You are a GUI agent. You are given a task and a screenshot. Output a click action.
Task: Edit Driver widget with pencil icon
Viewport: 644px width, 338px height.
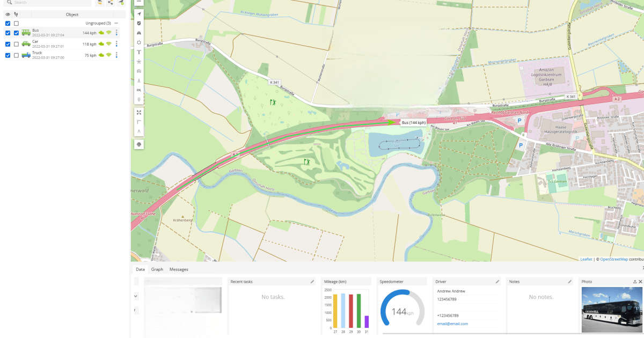pyautogui.click(x=497, y=281)
